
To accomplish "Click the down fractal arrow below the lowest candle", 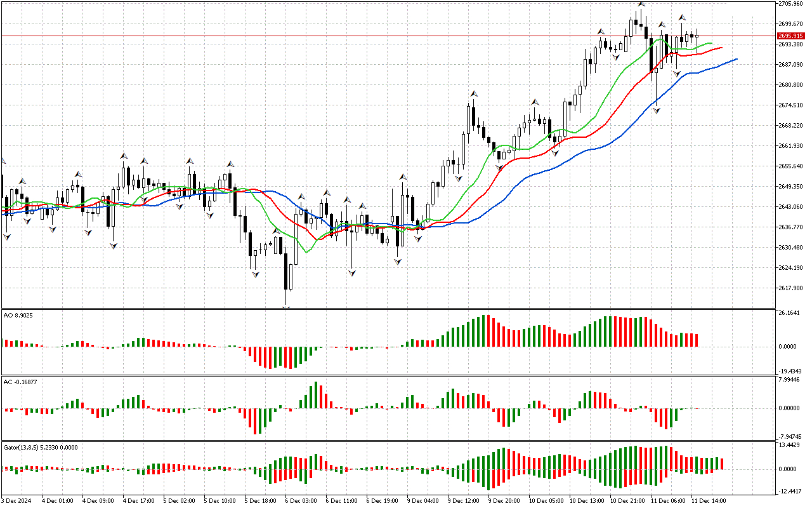I will [x=286, y=307].
